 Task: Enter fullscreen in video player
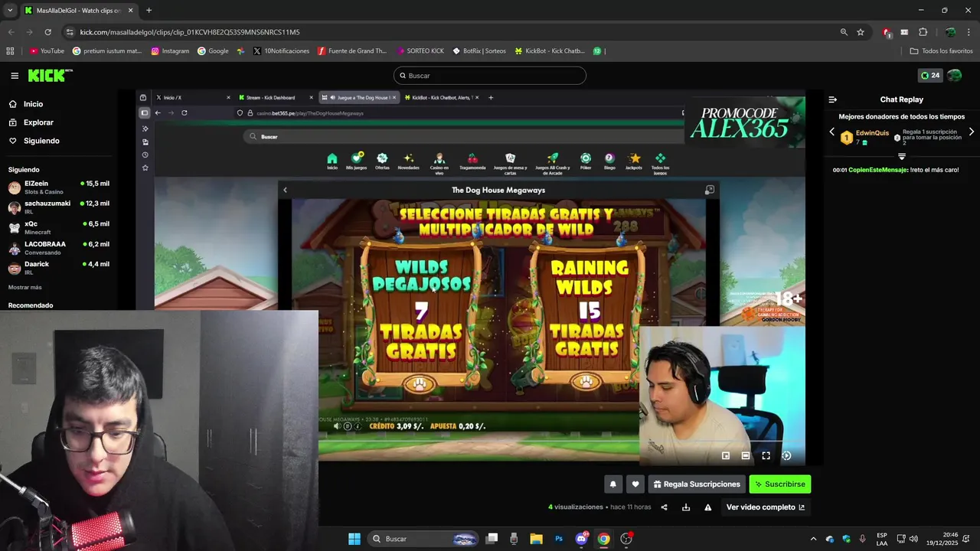[766, 455]
